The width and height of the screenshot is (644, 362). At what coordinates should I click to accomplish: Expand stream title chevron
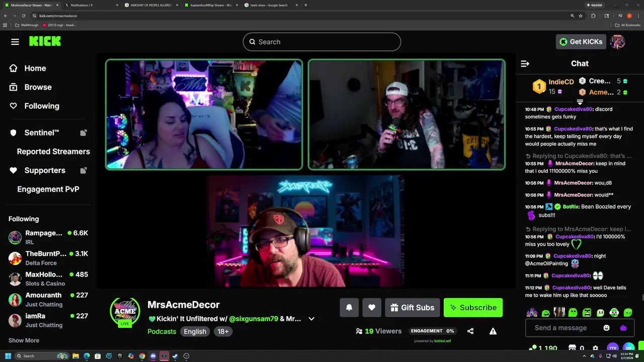pyautogui.click(x=311, y=319)
